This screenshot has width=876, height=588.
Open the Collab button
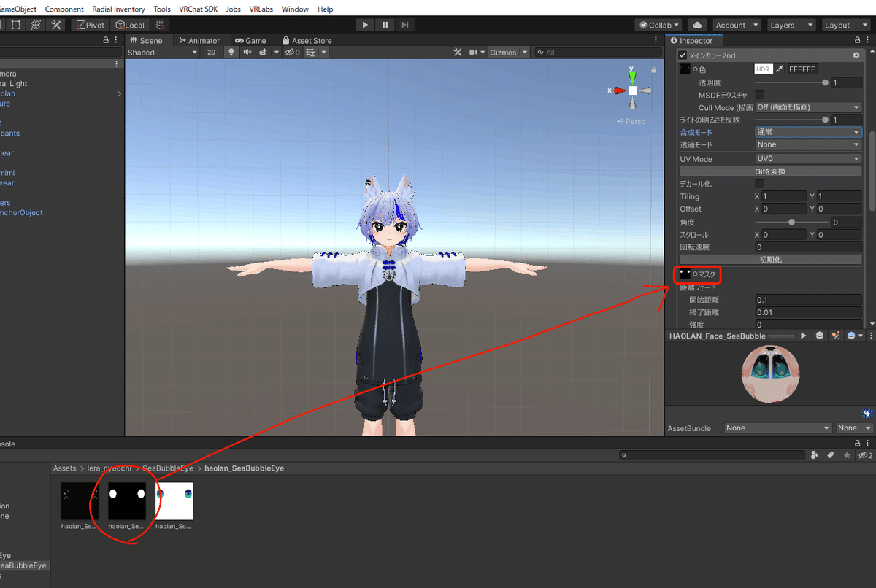click(x=659, y=25)
